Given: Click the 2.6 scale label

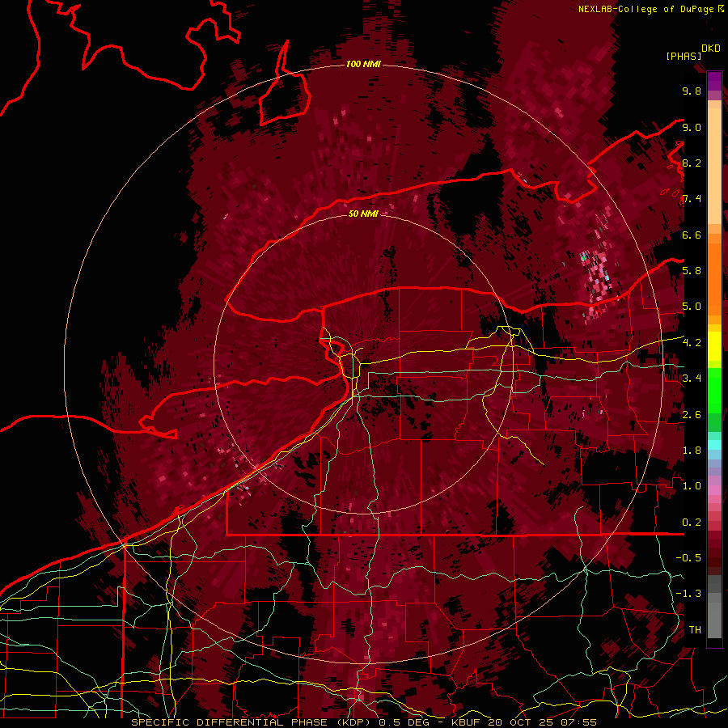Looking at the screenshot, I should tap(692, 415).
